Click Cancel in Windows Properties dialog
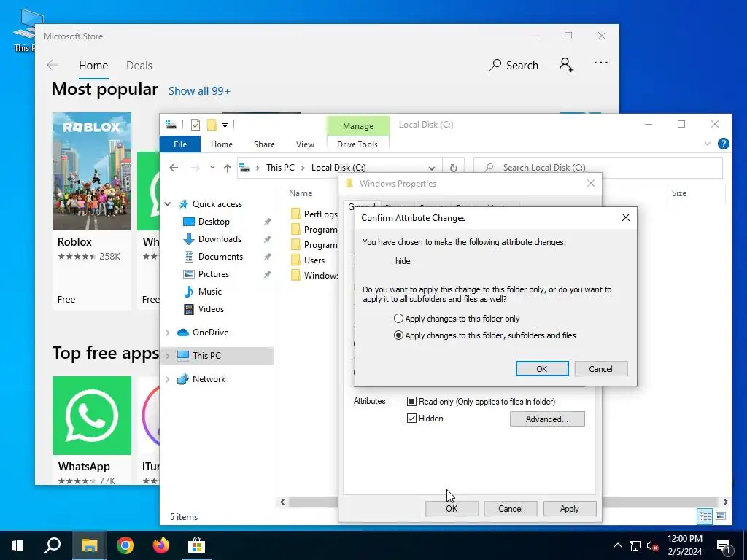The height and width of the screenshot is (560, 747). [510, 508]
